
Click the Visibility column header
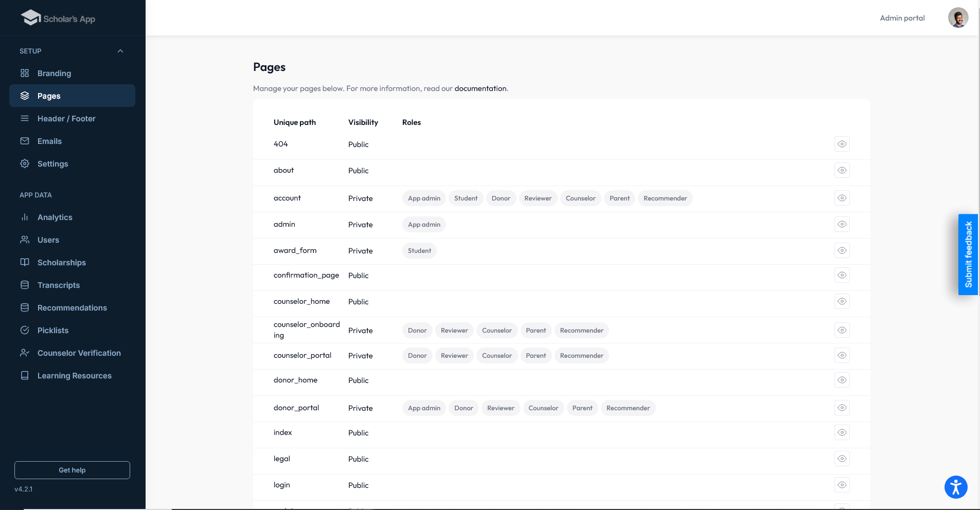click(363, 122)
